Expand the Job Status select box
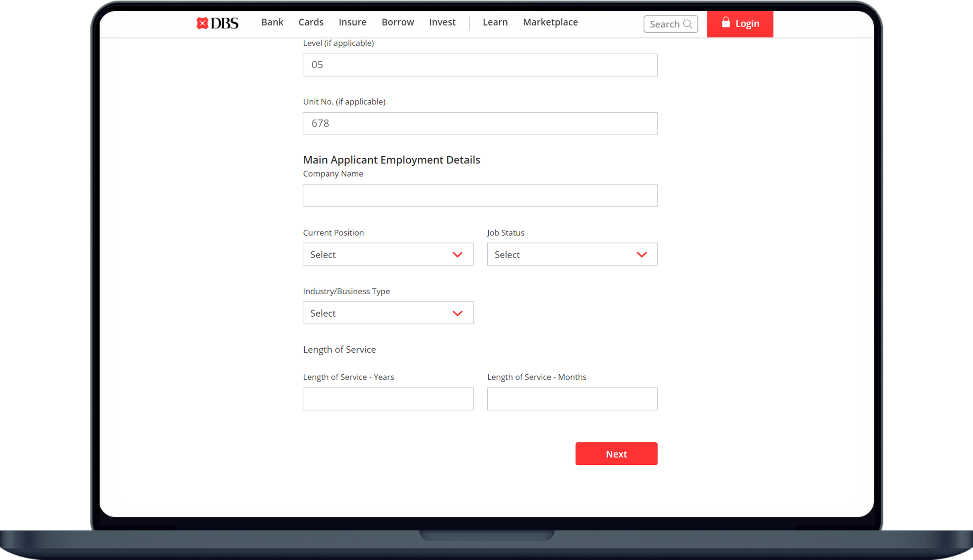Screen dimensions: 973x560 pyautogui.click(x=572, y=254)
